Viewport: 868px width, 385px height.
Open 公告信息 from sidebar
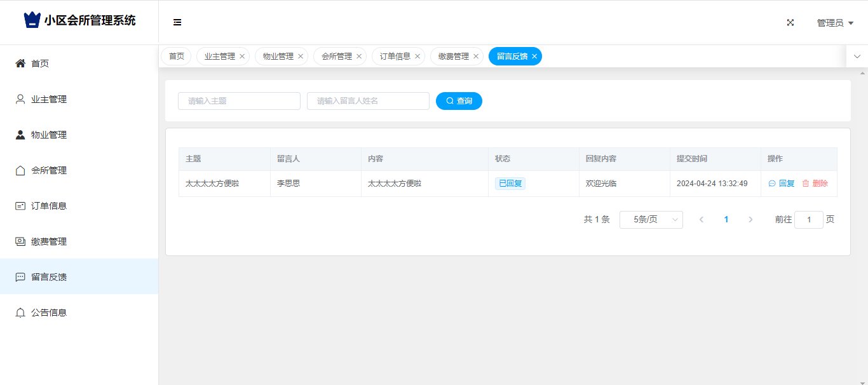[x=49, y=313]
